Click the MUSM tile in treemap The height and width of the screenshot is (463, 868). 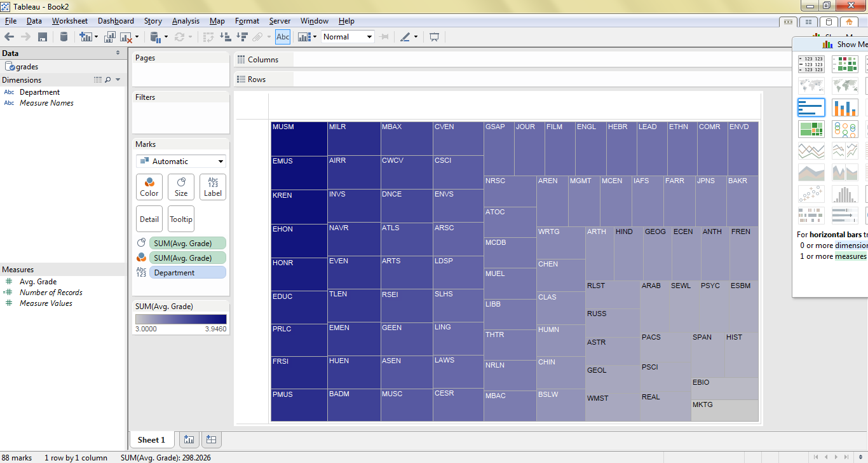[299, 139]
